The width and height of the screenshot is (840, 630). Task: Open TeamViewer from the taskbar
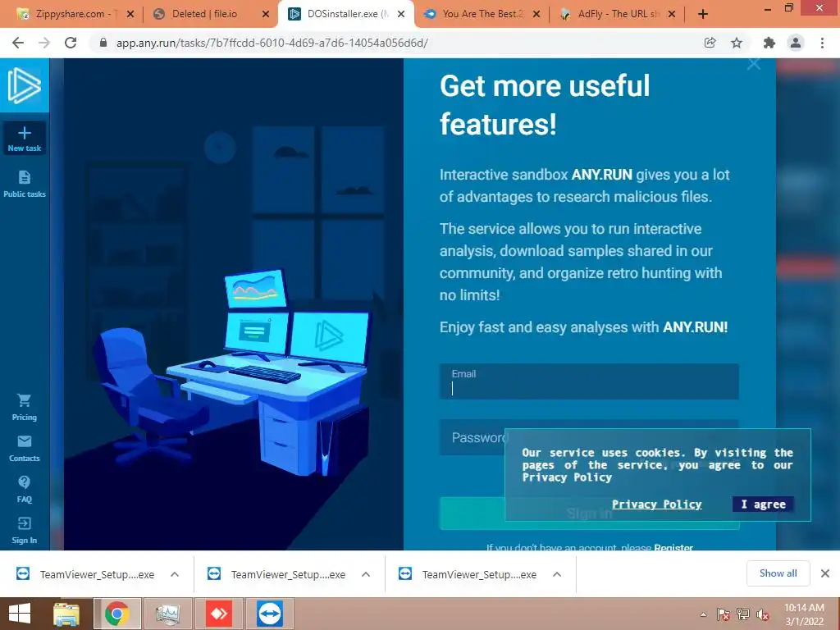pyautogui.click(x=269, y=614)
